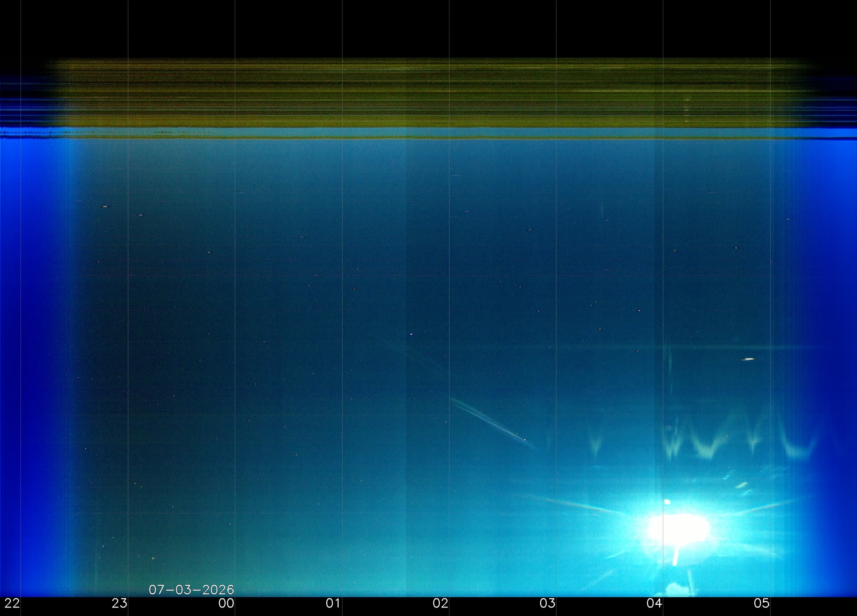Select the 00 midnight hour label
This screenshot has height=616, width=857.
pos(226,604)
